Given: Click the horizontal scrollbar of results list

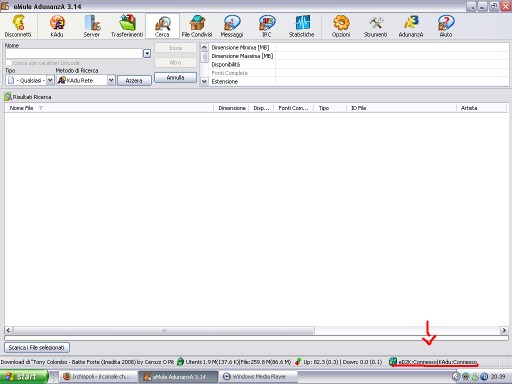Looking at the screenshot, I should tap(256, 330).
